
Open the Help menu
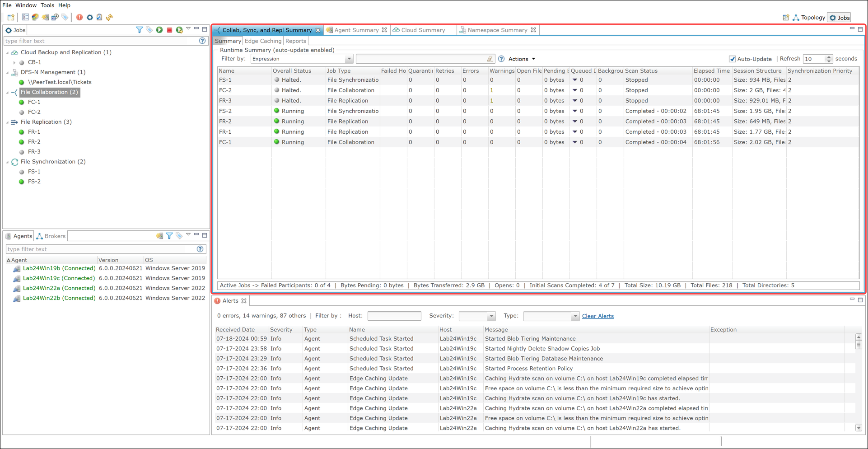pyautogui.click(x=64, y=5)
